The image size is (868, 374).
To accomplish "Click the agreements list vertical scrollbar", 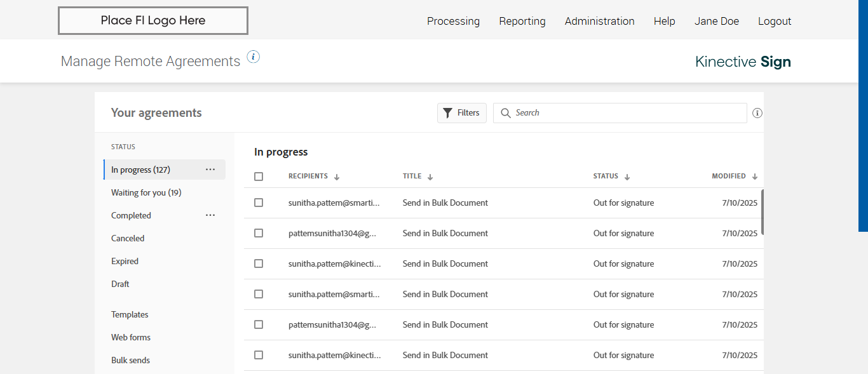I will pyautogui.click(x=762, y=212).
